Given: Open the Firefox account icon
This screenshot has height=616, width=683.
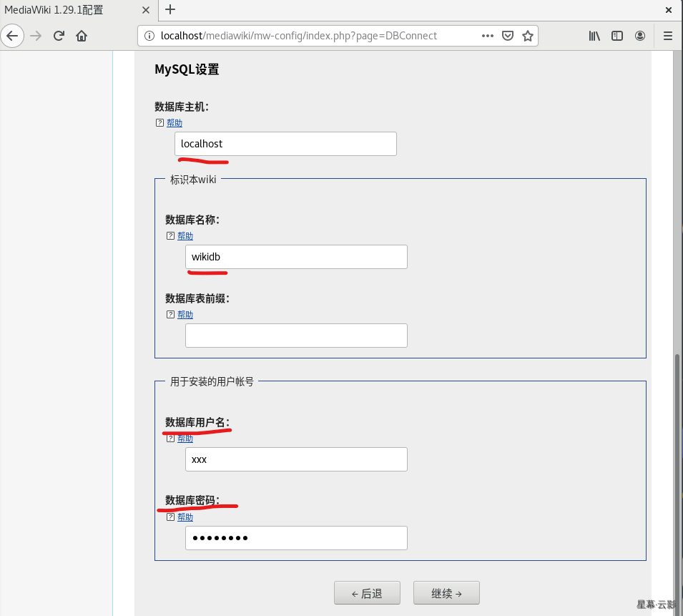Looking at the screenshot, I should tap(640, 36).
